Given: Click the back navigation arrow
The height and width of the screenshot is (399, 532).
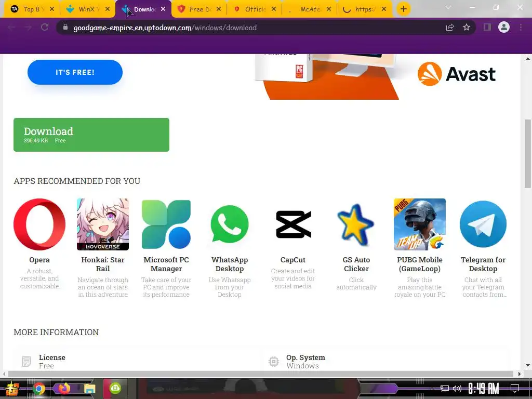Looking at the screenshot, I should click(x=11, y=28).
